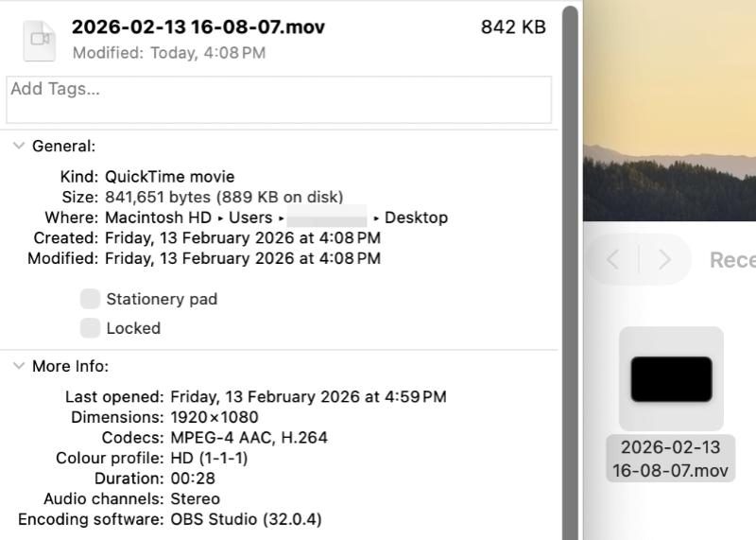Viewport: 756px width, 540px height.
Task: Click Users in the Where path
Action: [250, 218]
